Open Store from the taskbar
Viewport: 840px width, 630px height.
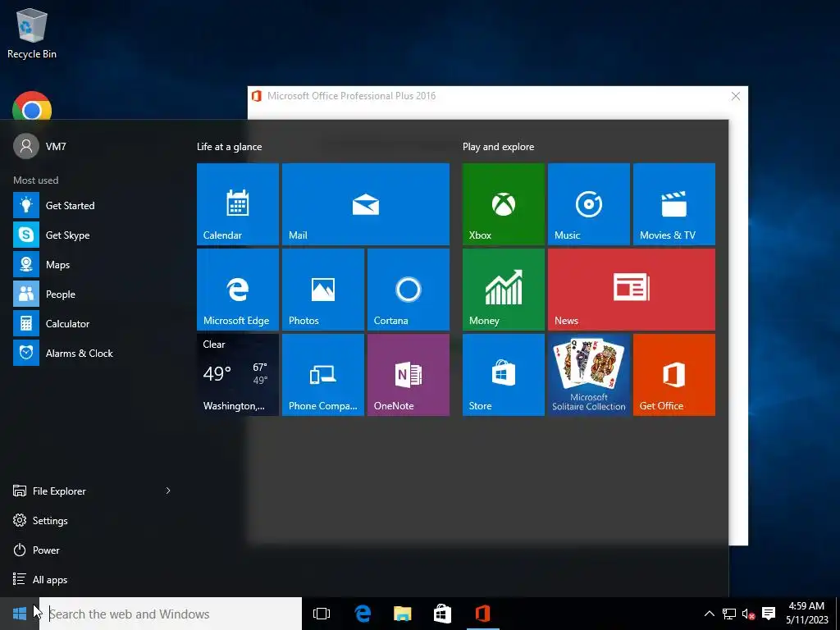click(x=442, y=614)
